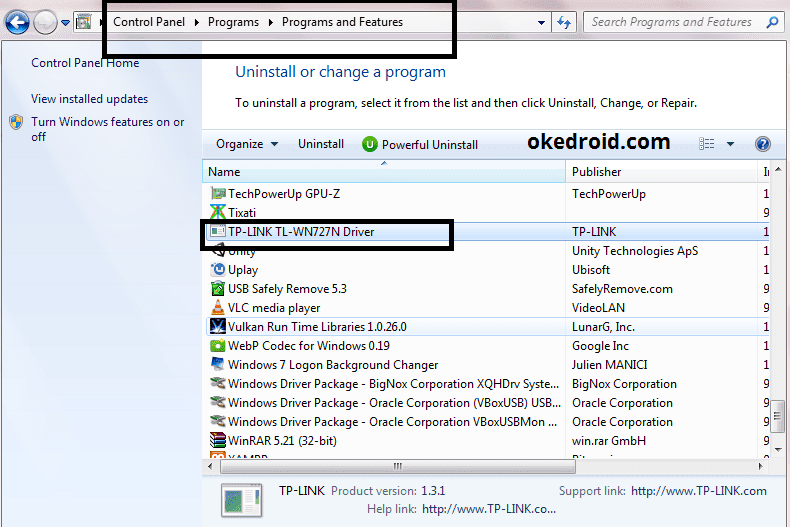Screen dimensions: 790x527
Task: Click the Refresh button beside address bar
Action: (564, 22)
